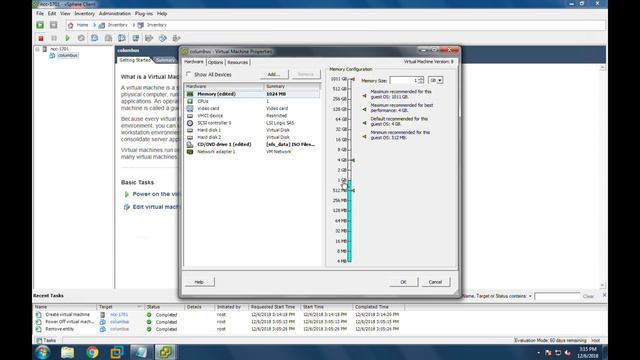Open the File menu
The height and width of the screenshot is (360, 640).
coord(40,14)
